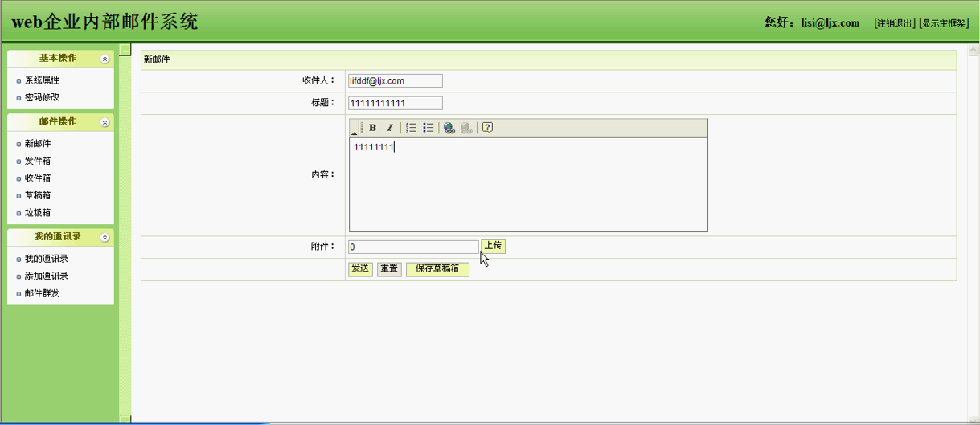Toggle italic formatting in editor toolbar

click(390, 128)
